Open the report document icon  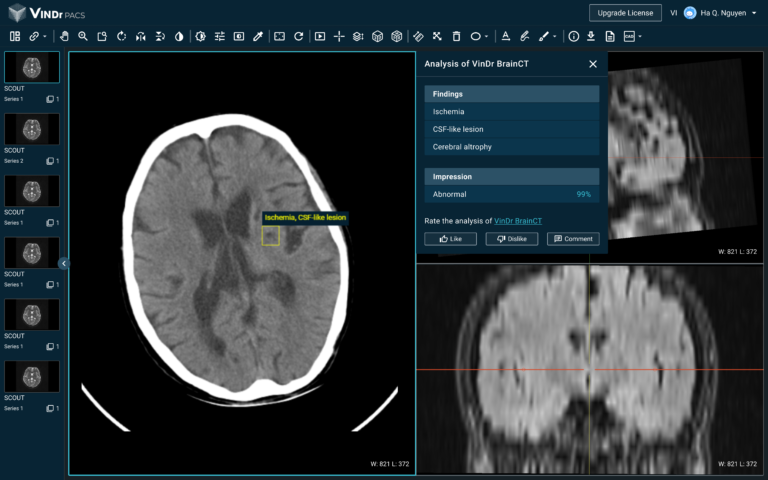pyautogui.click(x=610, y=36)
